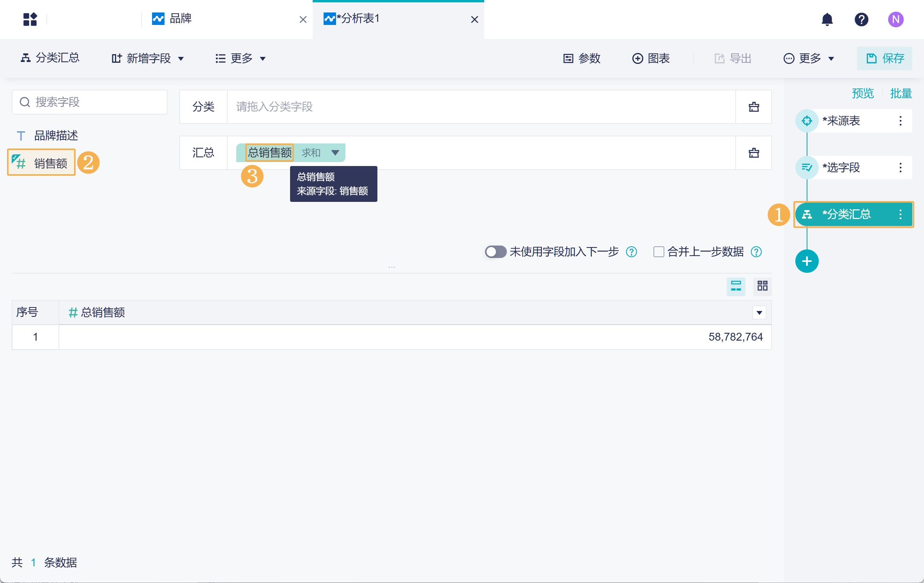Open the 新增字段 dropdown
Viewport: 924px width, 583px height.
click(x=148, y=58)
